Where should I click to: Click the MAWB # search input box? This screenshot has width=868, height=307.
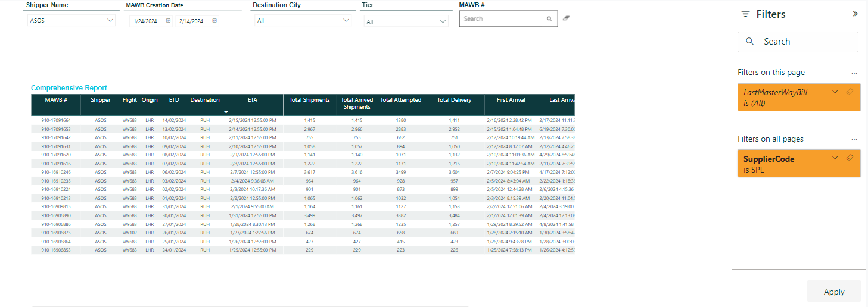point(503,19)
